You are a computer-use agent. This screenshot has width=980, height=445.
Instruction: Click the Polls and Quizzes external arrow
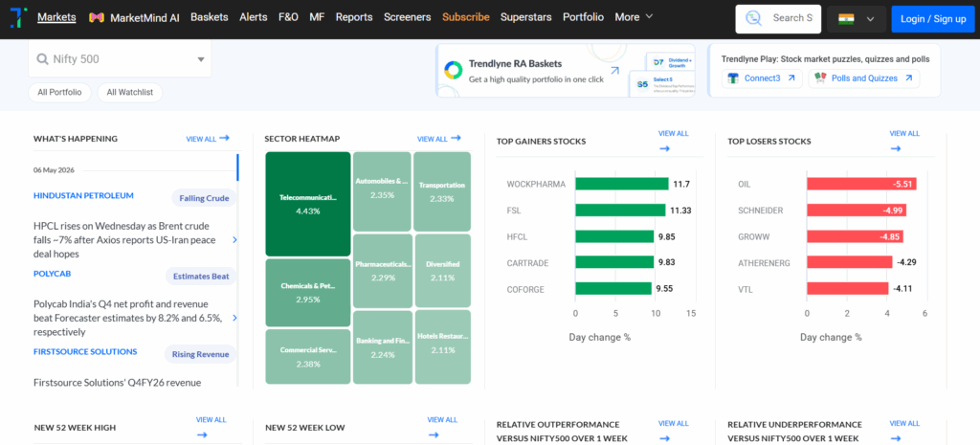point(908,78)
